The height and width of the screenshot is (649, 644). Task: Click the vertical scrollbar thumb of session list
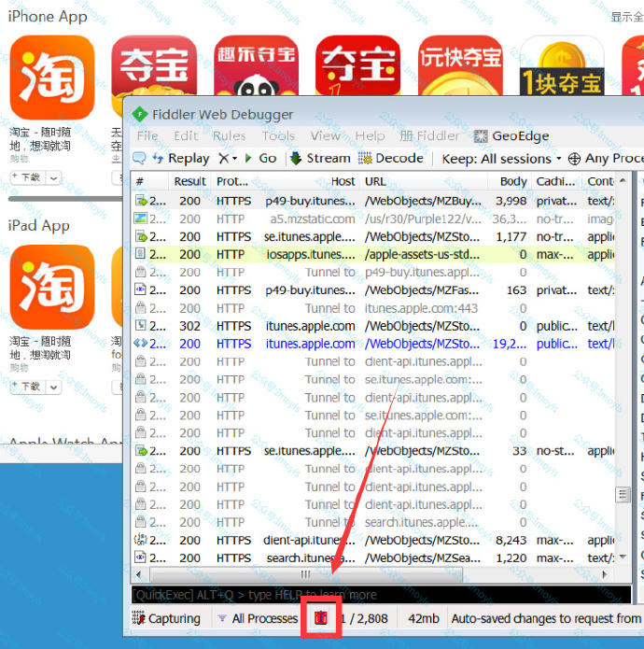pos(623,494)
